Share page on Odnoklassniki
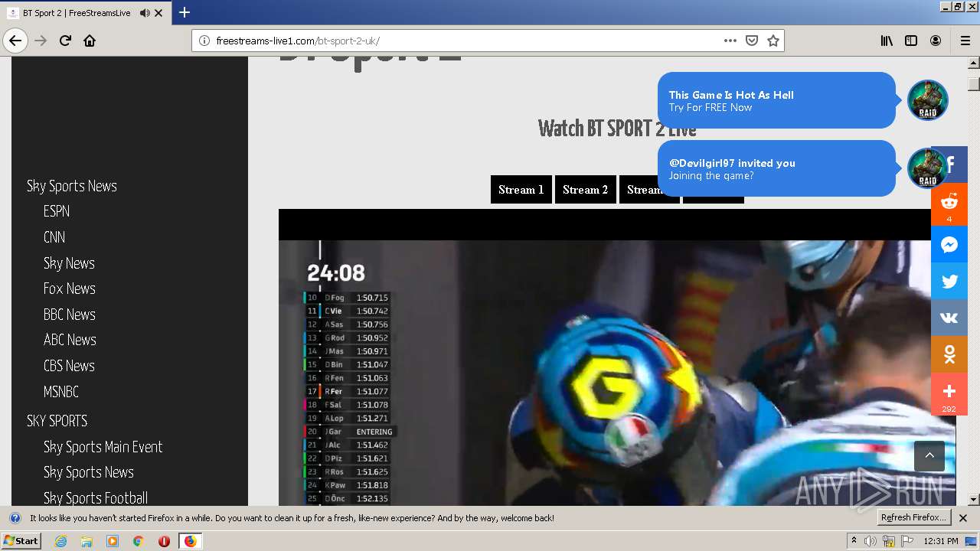Screen dimensions: 980x551 949,354
